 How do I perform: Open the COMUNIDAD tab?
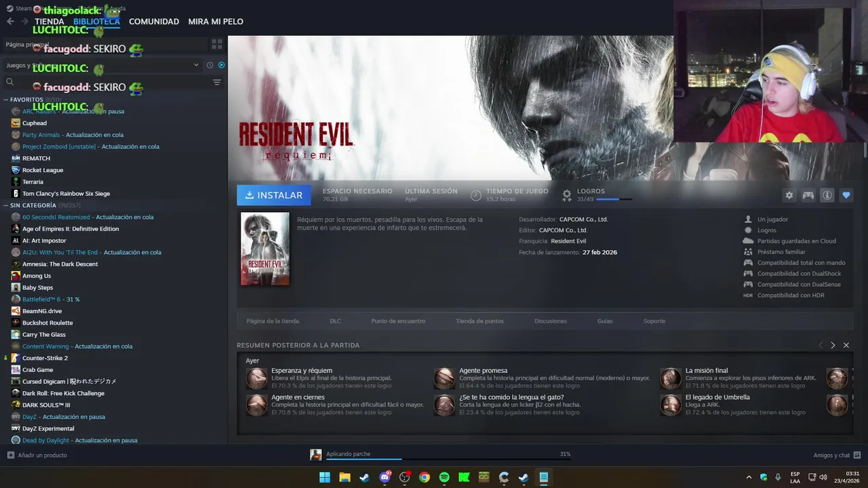click(x=154, y=22)
